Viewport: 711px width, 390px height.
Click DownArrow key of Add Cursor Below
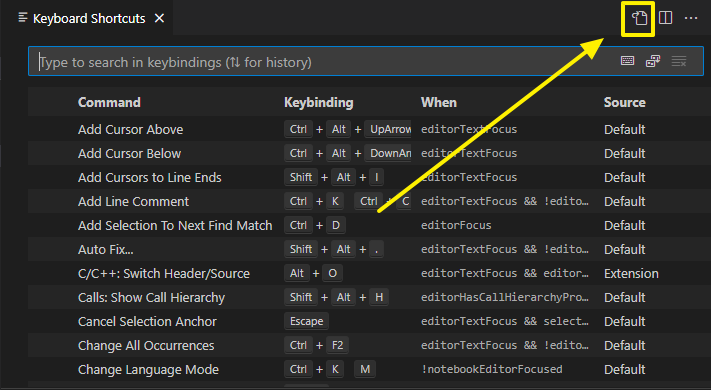pyautogui.click(x=389, y=153)
